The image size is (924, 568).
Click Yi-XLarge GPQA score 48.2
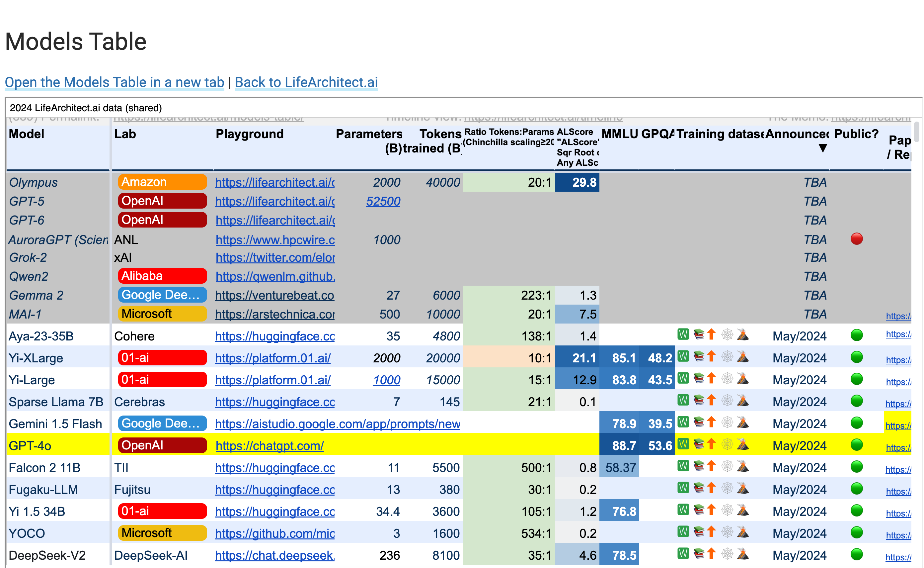(657, 356)
